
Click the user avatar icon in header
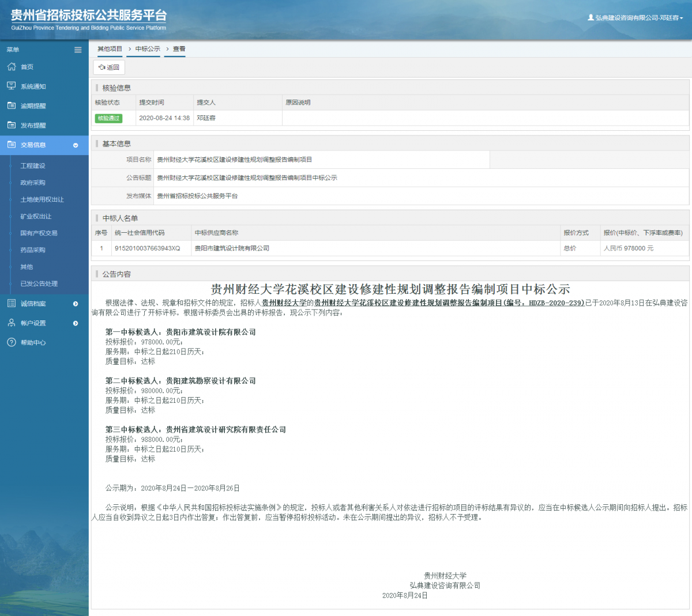pyautogui.click(x=591, y=18)
